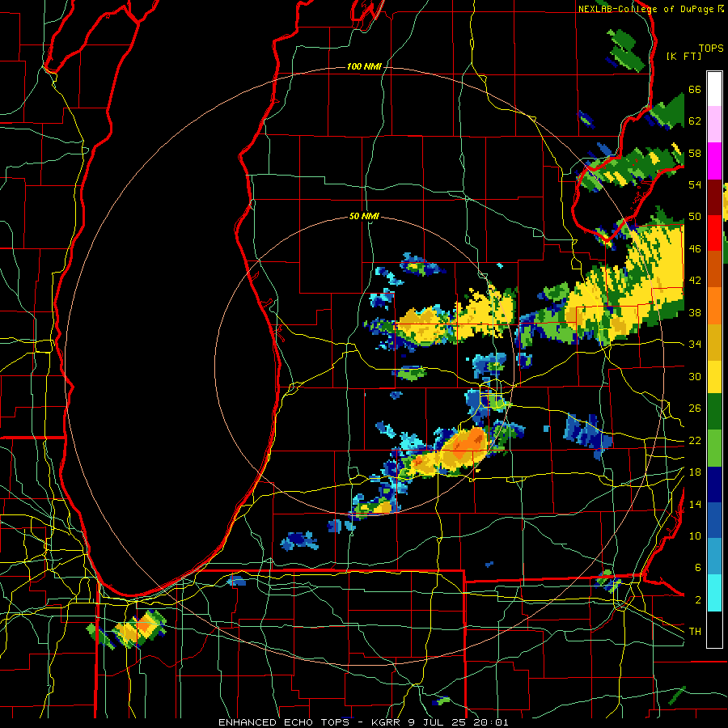The image size is (728, 728).
Task: Click the [K FT] units label
Action: coord(684,56)
